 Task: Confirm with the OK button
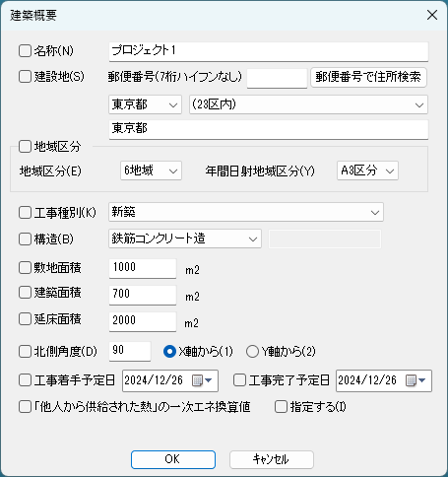point(173,459)
